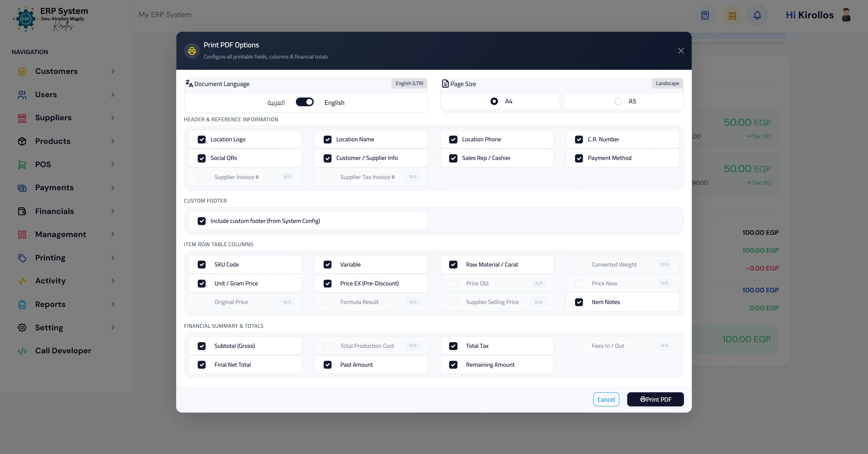The image size is (868, 454).
Task: Click the Payments icon in sidebar
Action: pos(22,188)
